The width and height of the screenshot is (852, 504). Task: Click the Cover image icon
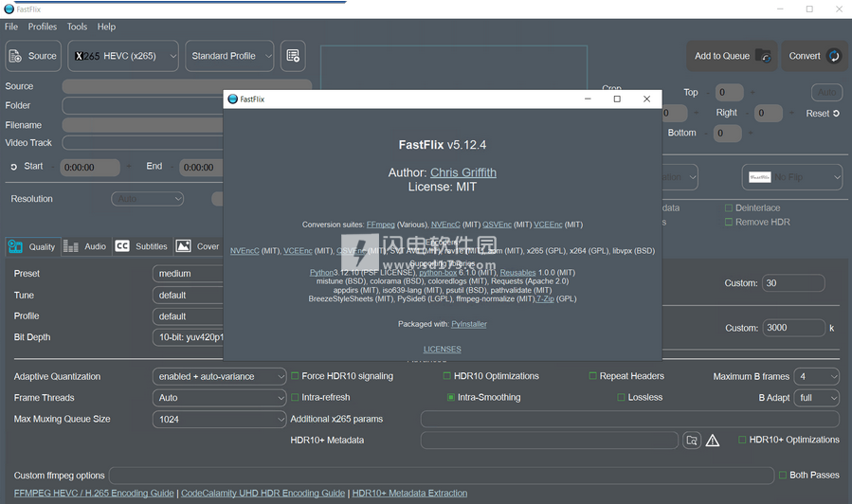click(x=184, y=246)
